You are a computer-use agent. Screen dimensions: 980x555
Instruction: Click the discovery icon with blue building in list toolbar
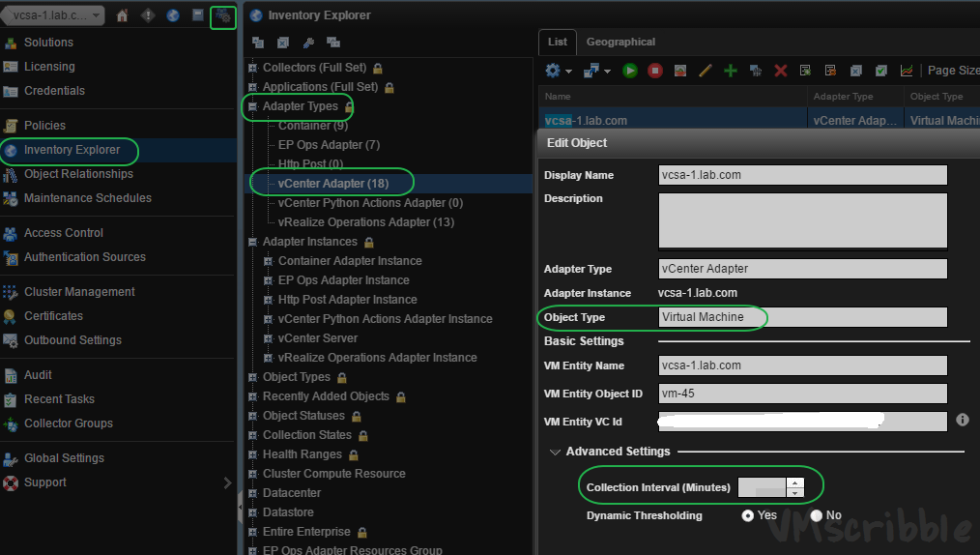pos(756,71)
